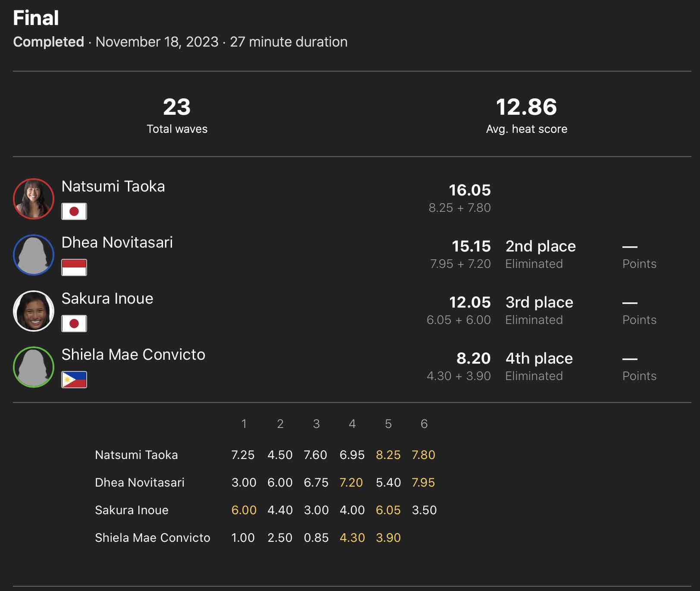Select Shiela Mae Convicto's 4.30 wave score
Viewport: 700px width, 591px height.
352,538
